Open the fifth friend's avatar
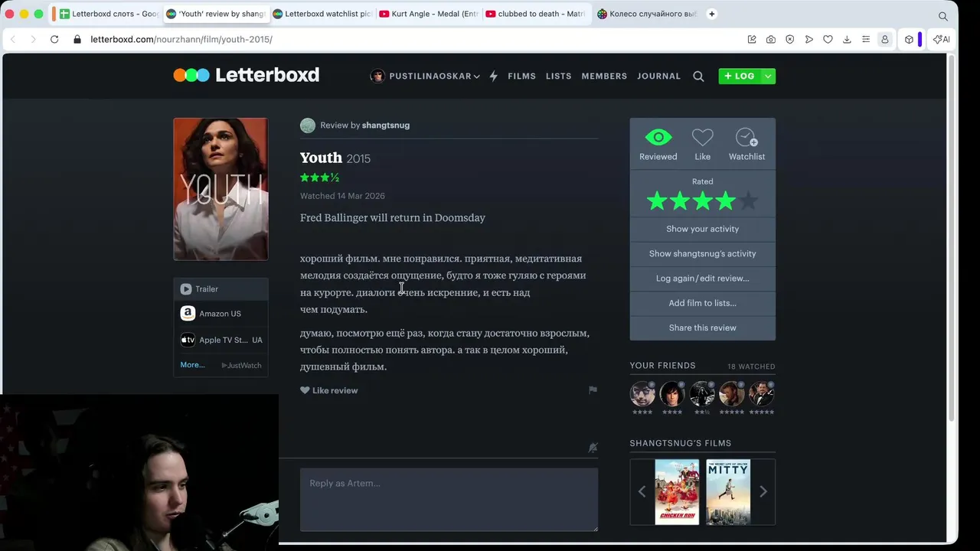The image size is (980, 551). coord(761,393)
